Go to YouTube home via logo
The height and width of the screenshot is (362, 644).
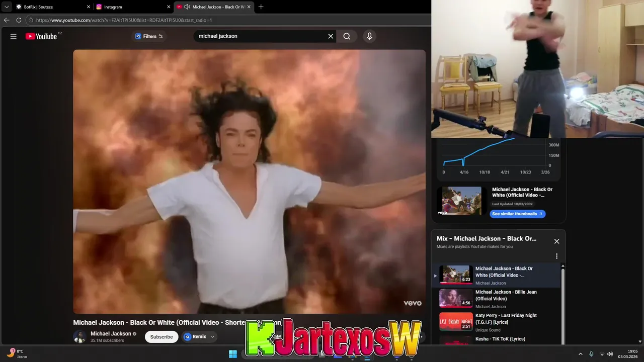(x=41, y=36)
